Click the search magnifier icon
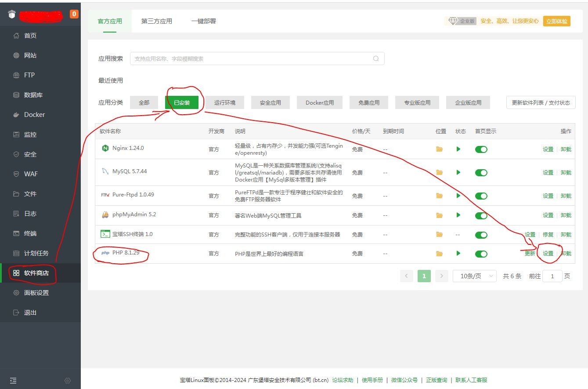This screenshot has width=588, height=389. [x=376, y=58]
